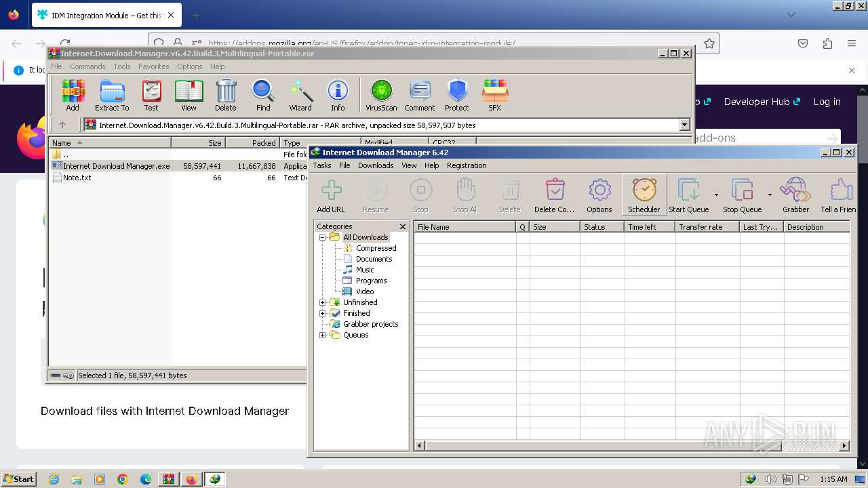The image size is (868, 488).
Task: Click the View icon in WinRAR toolbar
Action: point(189,95)
